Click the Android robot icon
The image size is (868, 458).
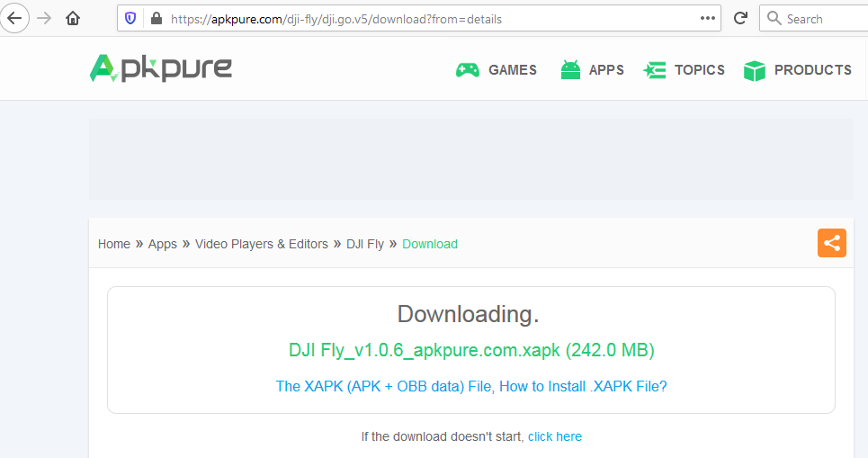pyautogui.click(x=570, y=70)
